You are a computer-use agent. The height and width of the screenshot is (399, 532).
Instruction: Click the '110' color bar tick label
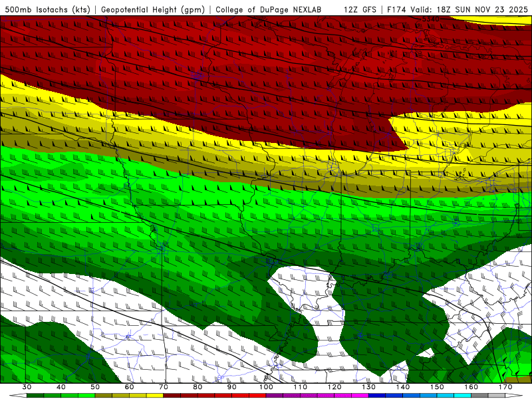click(301, 387)
